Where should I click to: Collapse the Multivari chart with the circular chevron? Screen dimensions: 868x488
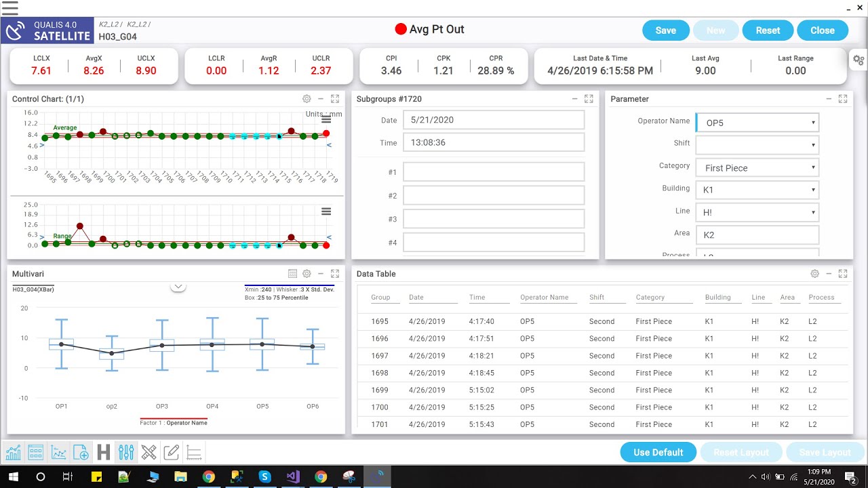click(178, 287)
